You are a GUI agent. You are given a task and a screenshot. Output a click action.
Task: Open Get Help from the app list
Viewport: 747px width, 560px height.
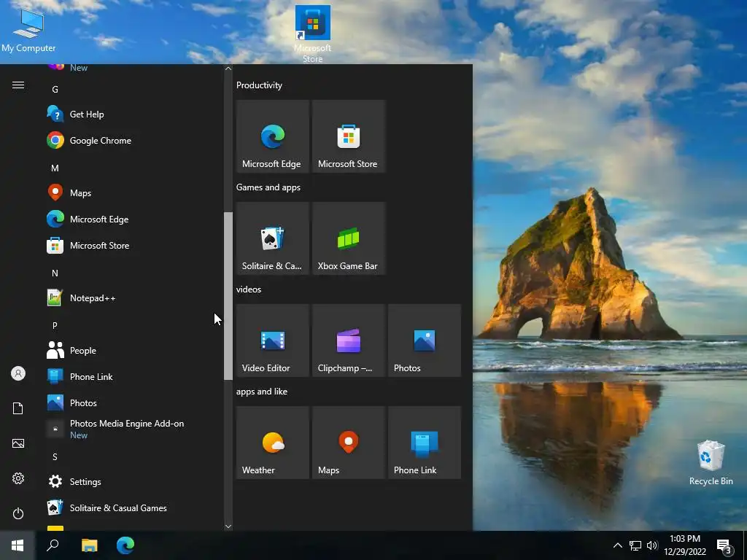pos(133,114)
